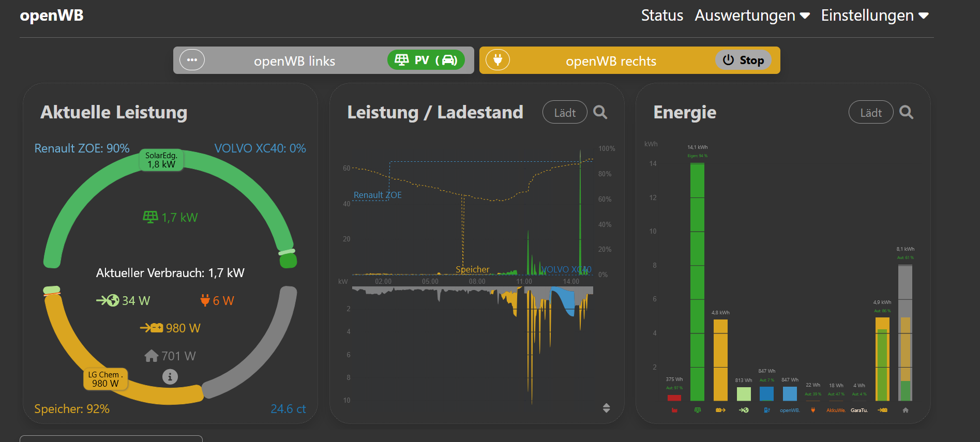Image resolution: width=980 pixels, height=442 pixels.
Task: Click the house icon under Energie chart
Action: [906, 410]
